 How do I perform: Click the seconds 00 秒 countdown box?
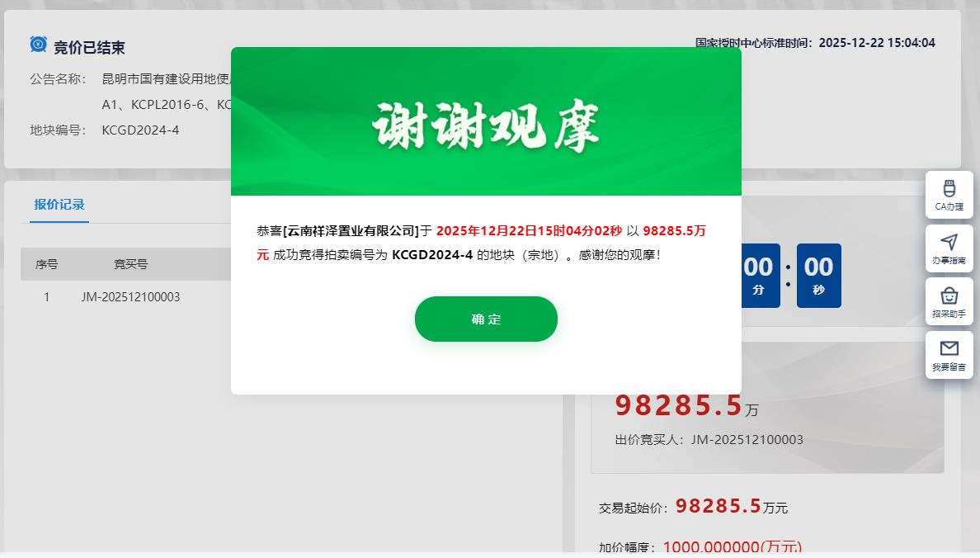coord(819,275)
